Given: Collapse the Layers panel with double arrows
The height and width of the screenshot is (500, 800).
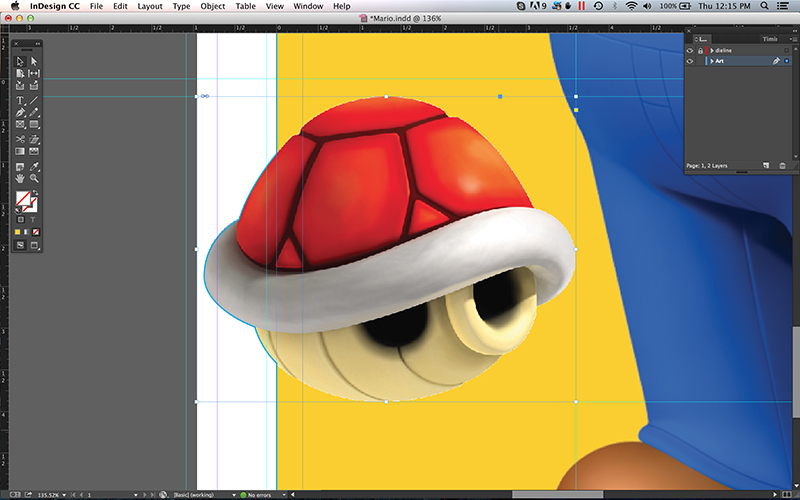Looking at the screenshot, I should click(794, 31).
